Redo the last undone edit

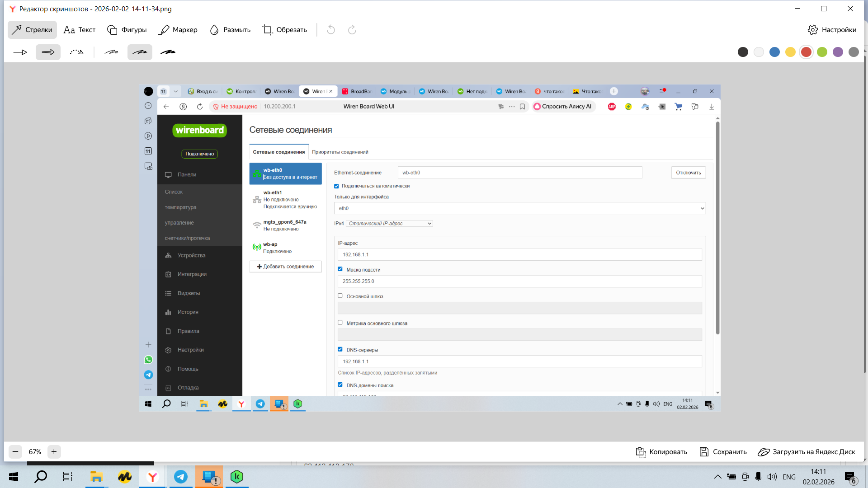(352, 30)
